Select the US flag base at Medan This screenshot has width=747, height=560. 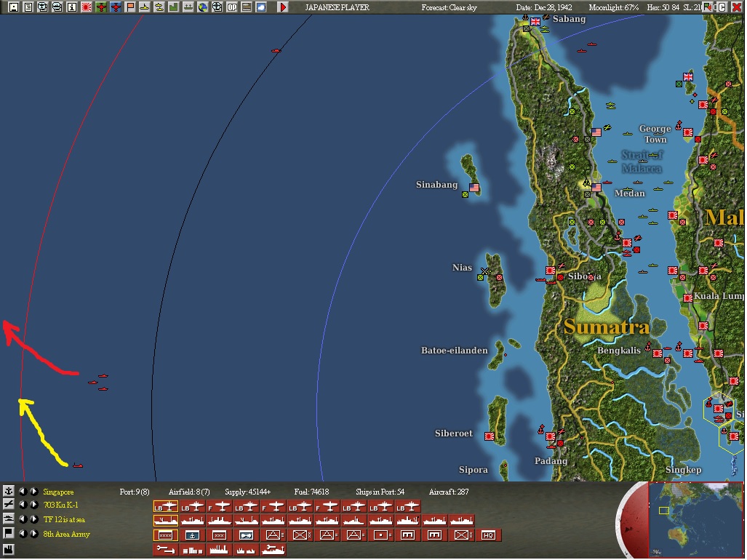596,187
